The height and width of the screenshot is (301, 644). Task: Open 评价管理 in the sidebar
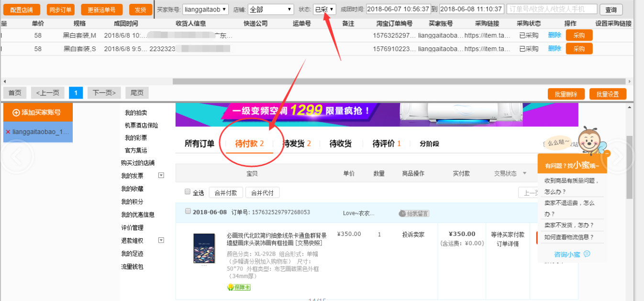132,228
